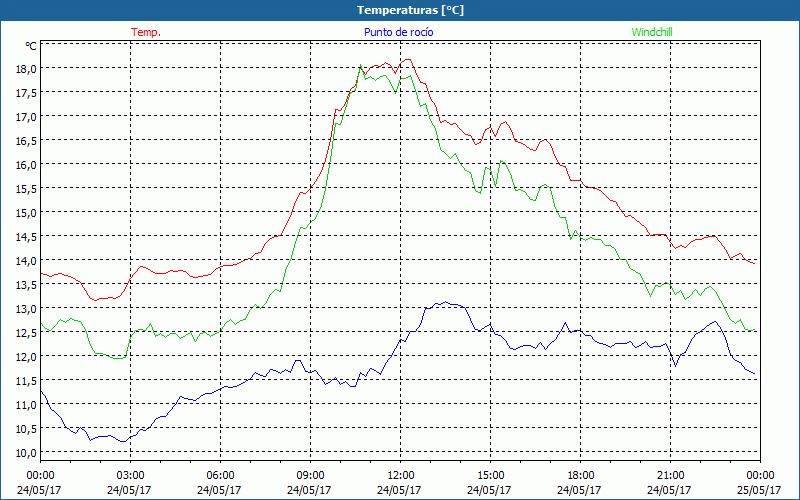Click the 10,5 y-axis value
Image resolution: width=800 pixels, height=500 pixels.
tap(27, 428)
